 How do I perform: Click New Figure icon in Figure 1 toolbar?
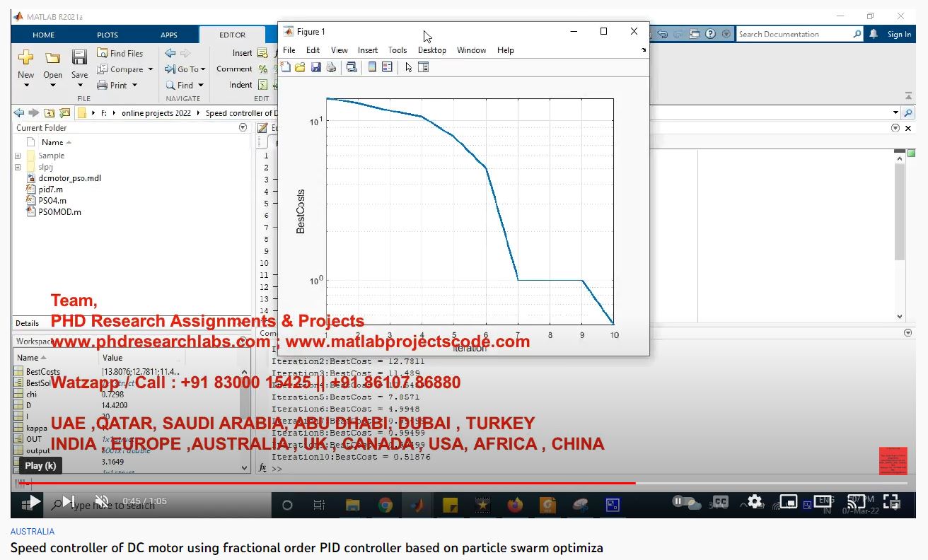click(x=286, y=67)
